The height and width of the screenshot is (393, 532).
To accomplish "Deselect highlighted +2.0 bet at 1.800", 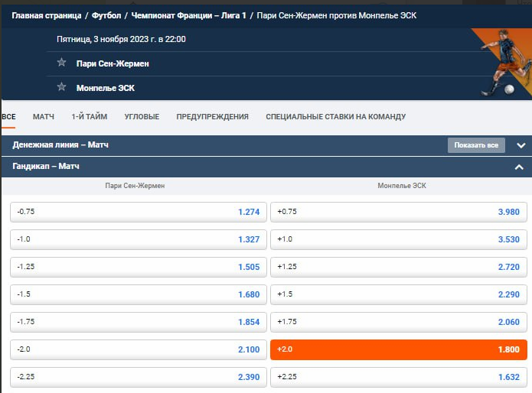I will [x=399, y=349].
